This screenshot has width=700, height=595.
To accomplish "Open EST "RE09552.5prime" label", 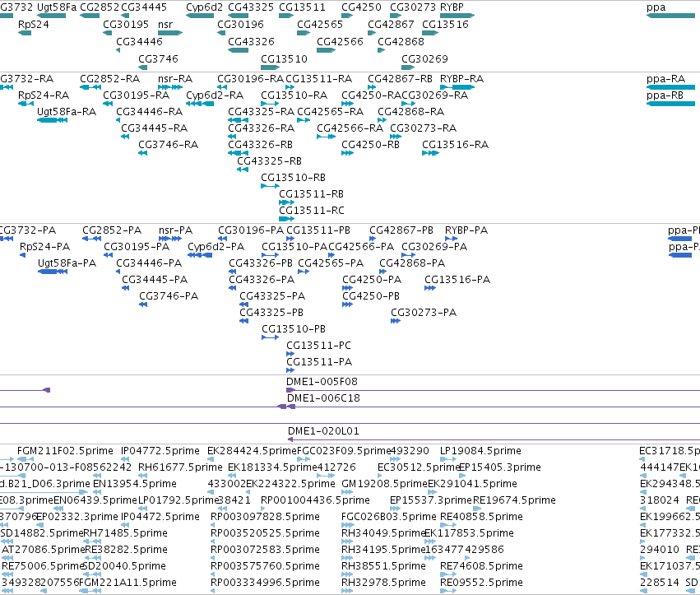I will coord(481,583).
